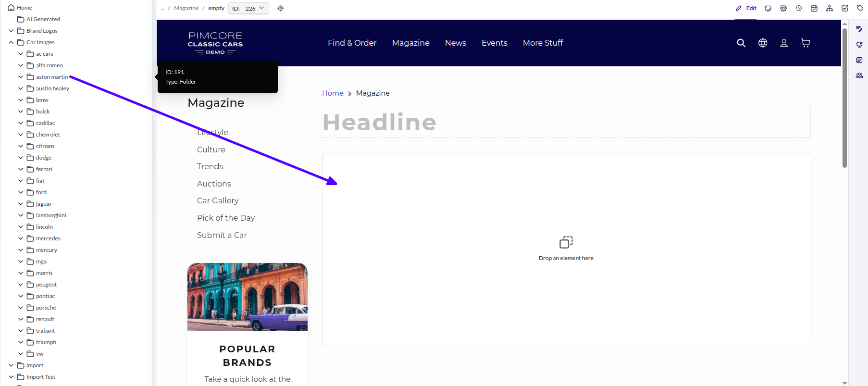The width and height of the screenshot is (868, 386).
Task: Select the triumph folder
Action: (x=41, y=342)
